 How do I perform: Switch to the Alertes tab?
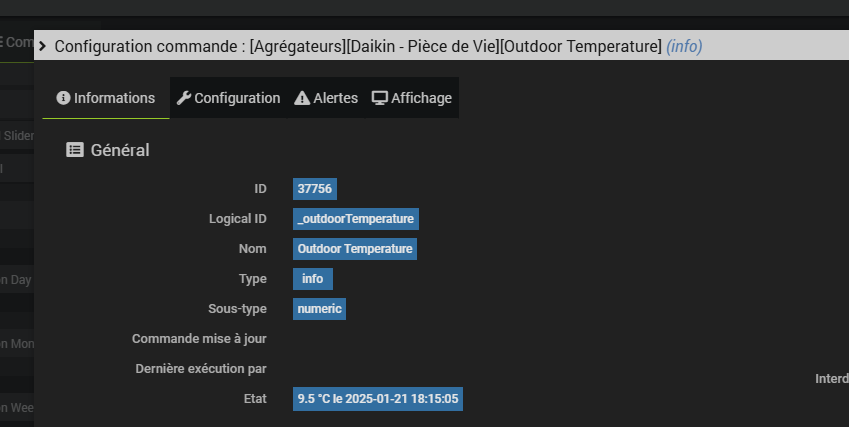326,98
